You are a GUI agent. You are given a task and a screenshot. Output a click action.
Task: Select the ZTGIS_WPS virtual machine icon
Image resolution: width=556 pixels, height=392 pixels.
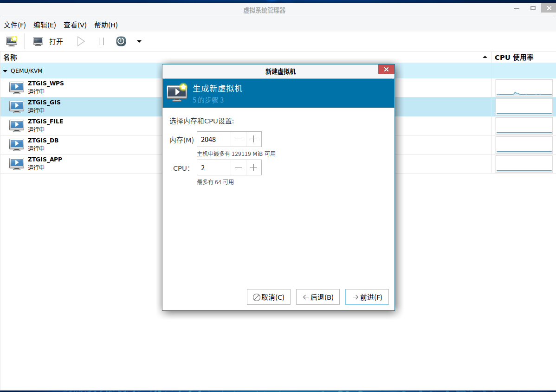(17, 87)
